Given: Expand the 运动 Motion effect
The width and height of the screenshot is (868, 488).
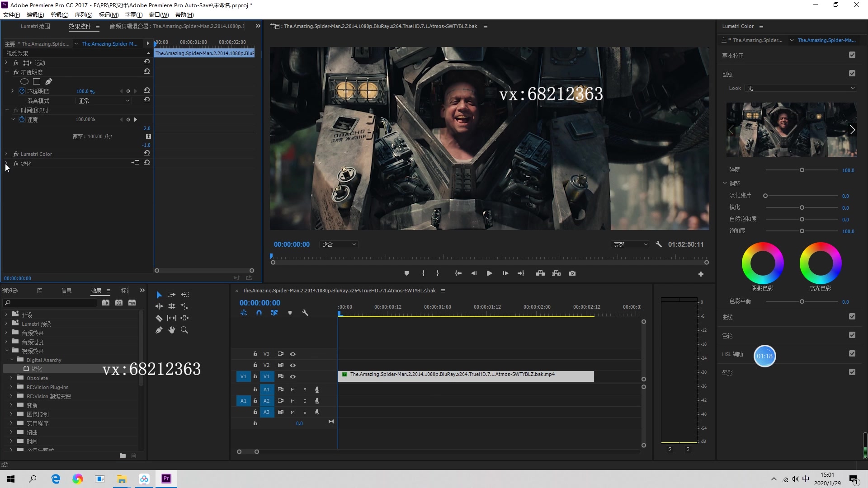Looking at the screenshot, I should pyautogui.click(x=6, y=63).
